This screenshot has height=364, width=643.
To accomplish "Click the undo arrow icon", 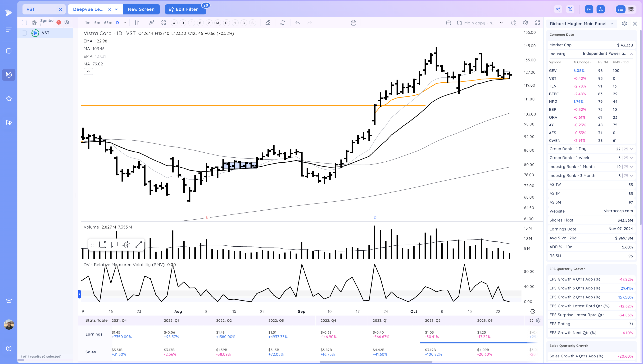I will click(x=297, y=23).
